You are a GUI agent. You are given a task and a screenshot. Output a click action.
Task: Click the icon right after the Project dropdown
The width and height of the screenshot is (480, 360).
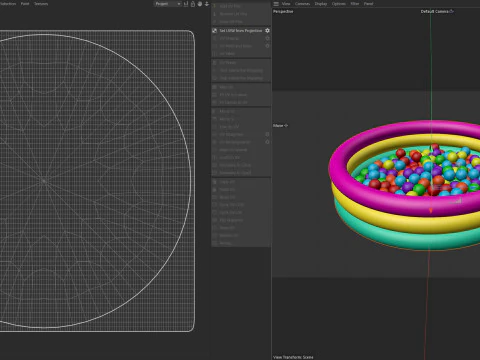pyautogui.click(x=186, y=4)
